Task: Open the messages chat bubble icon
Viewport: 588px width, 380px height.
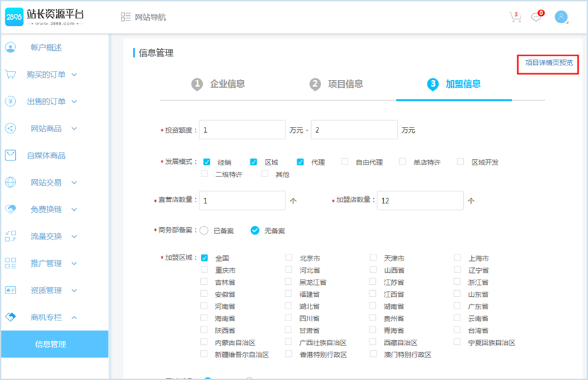Action: pos(537,17)
